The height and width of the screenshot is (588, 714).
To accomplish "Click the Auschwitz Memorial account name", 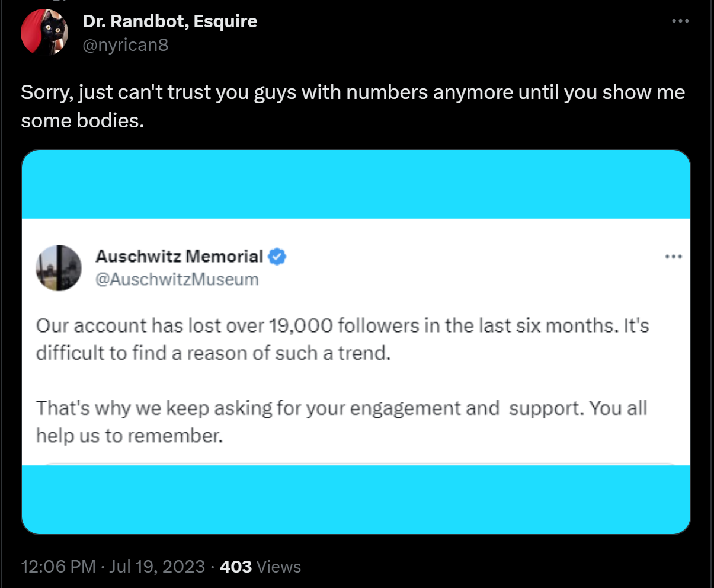I will [179, 257].
